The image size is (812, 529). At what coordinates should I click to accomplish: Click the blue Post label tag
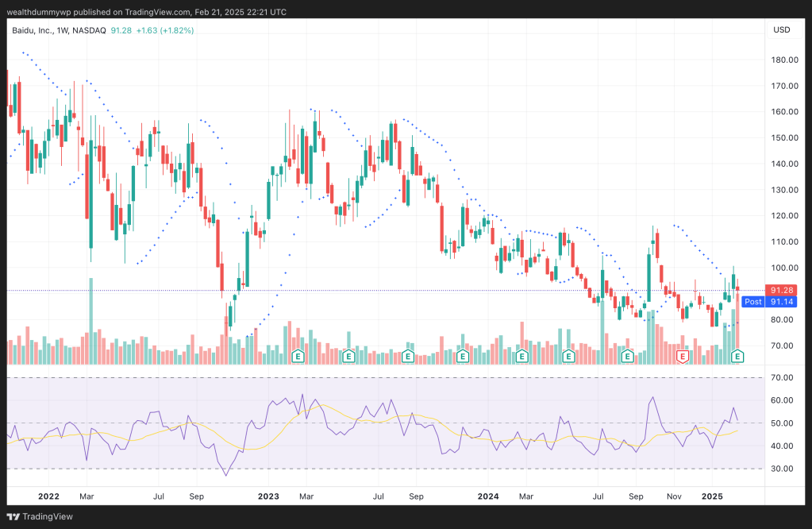752,302
